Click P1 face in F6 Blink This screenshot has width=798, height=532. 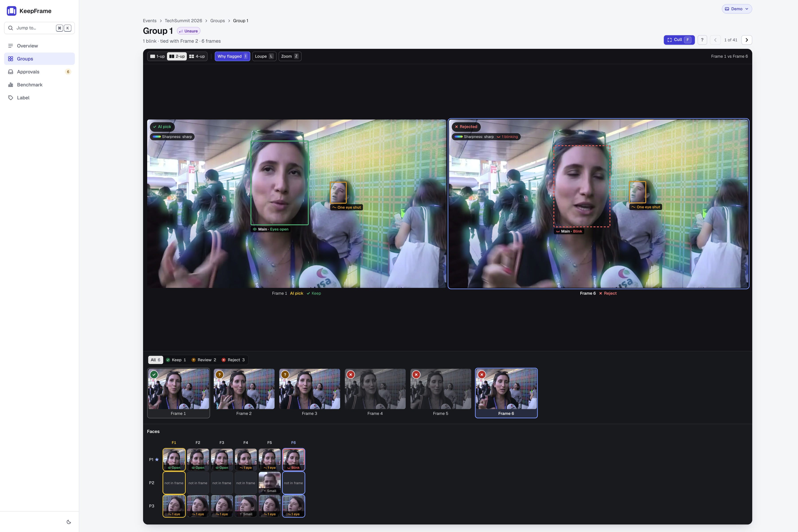(293, 459)
